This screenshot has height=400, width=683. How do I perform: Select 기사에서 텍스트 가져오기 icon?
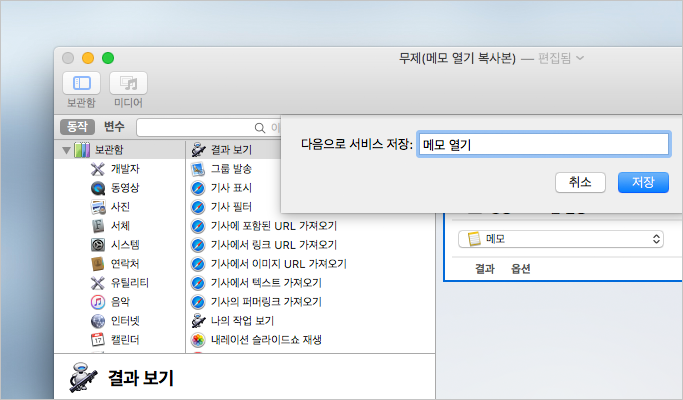[x=198, y=283]
